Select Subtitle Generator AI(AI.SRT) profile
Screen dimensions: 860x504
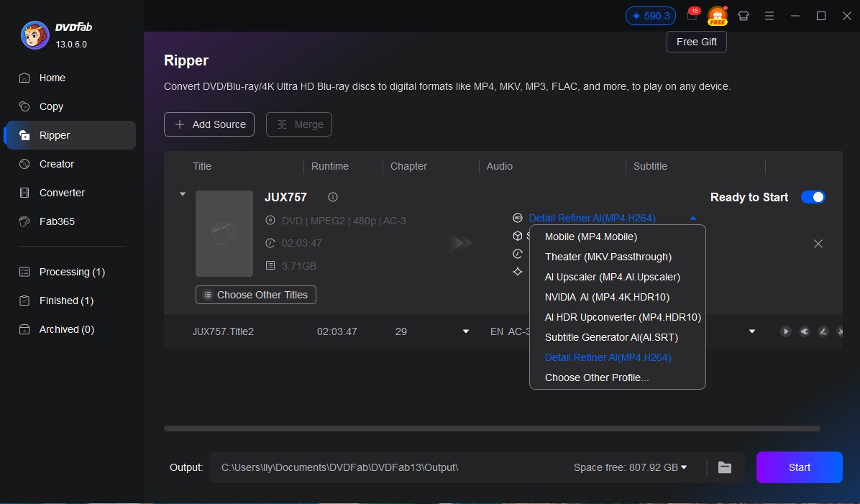click(618, 337)
